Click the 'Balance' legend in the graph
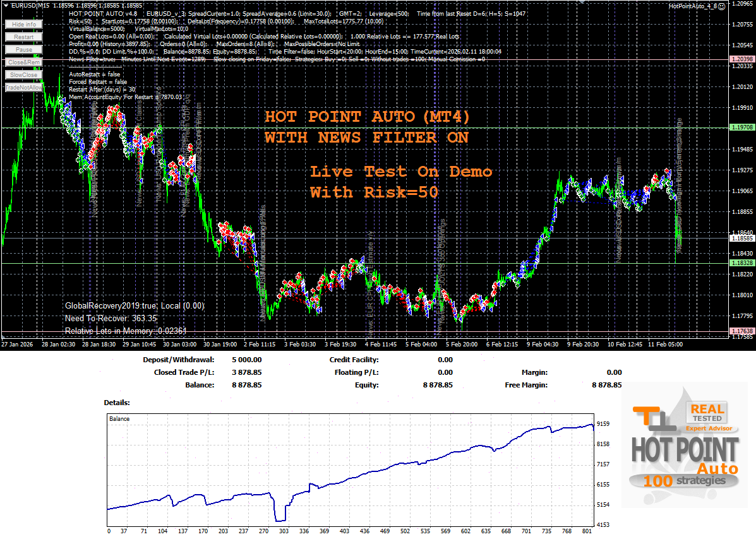756x537 pixels. (119, 419)
